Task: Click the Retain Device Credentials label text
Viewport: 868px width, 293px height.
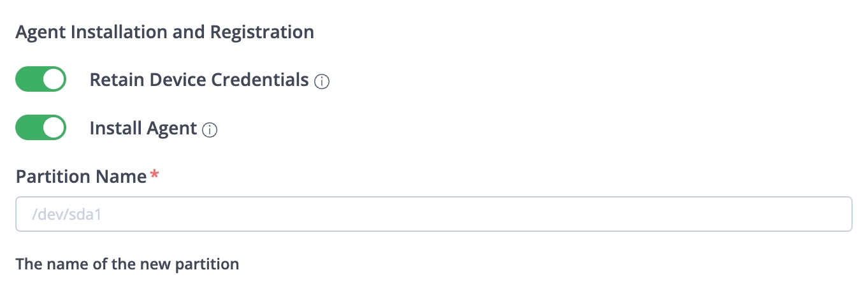Action: click(199, 80)
